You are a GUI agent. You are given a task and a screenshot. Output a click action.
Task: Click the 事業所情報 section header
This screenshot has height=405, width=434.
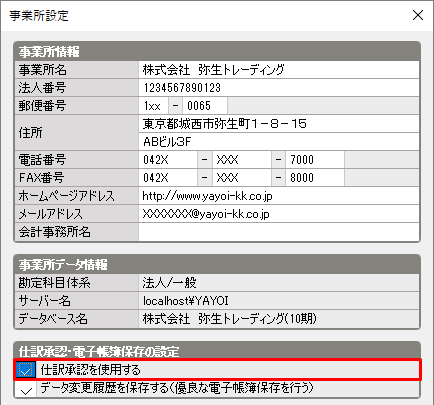click(x=217, y=51)
